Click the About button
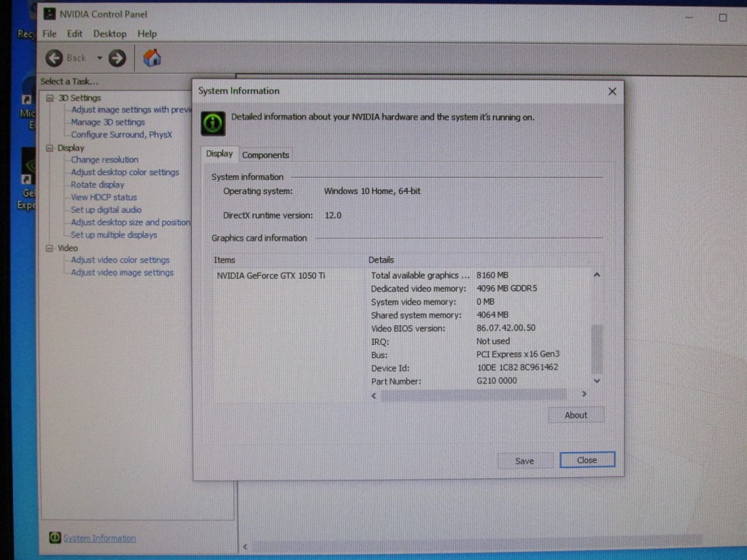The width and height of the screenshot is (747, 560). click(576, 415)
